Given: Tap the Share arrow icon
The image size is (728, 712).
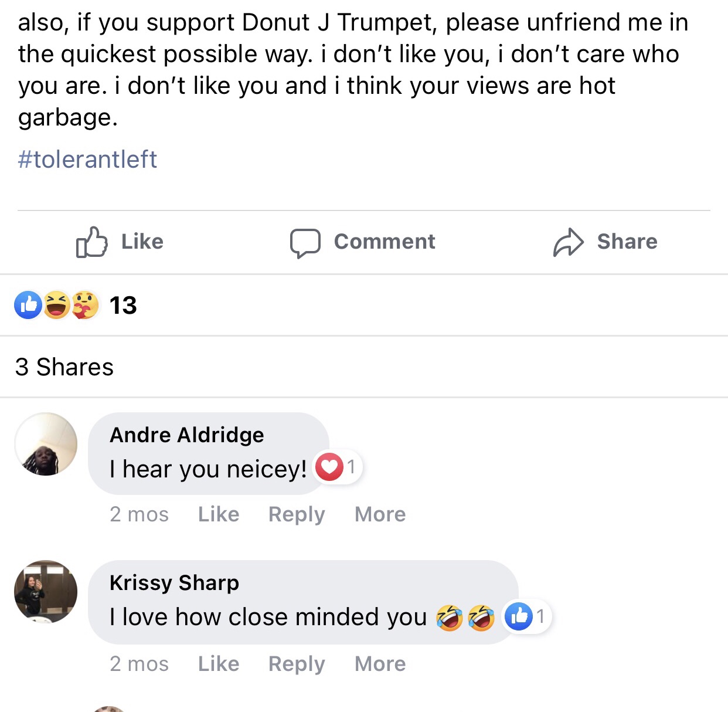Looking at the screenshot, I should tap(568, 242).
